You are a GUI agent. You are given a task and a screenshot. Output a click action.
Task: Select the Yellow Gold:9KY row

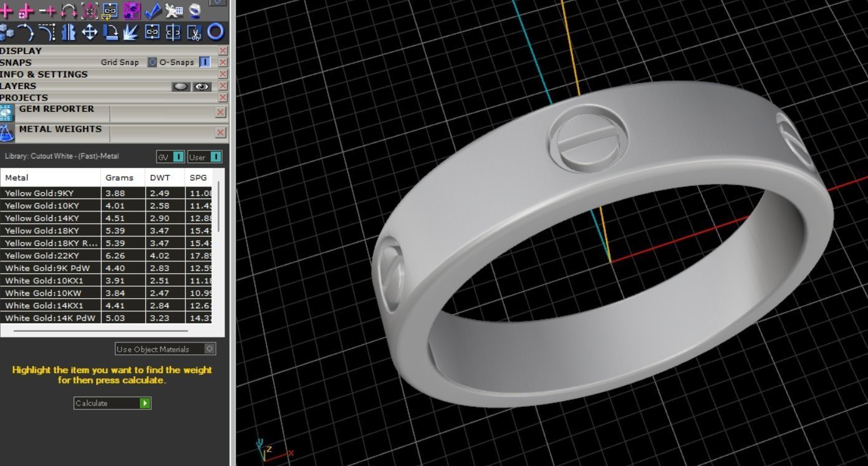[107, 193]
